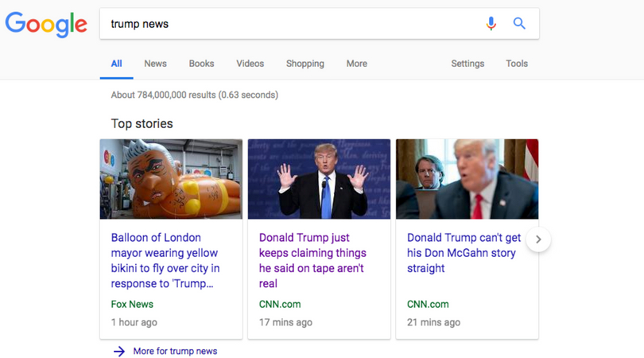This screenshot has height=358, width=644.
Task: Start voice search with microphone icon
Action: click(x=491, y=24)
